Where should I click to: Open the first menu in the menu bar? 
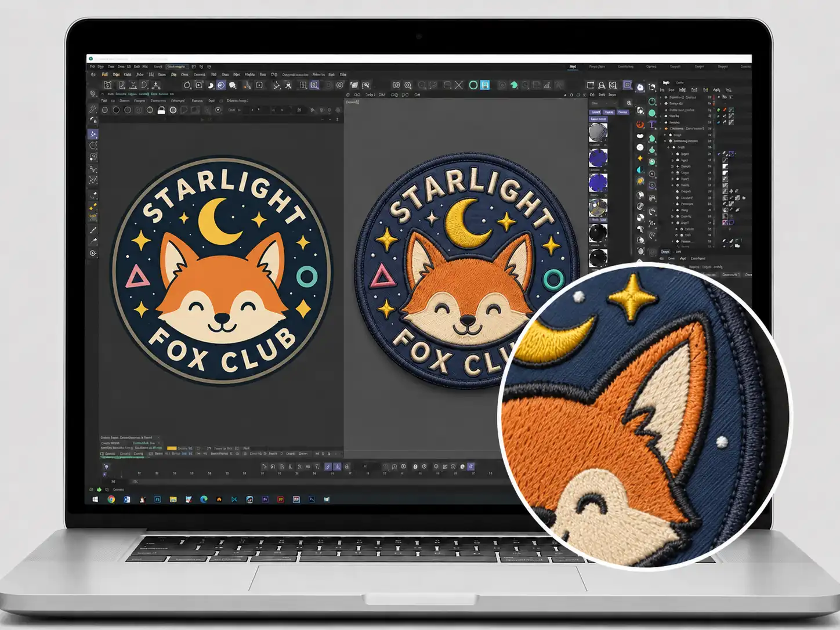pos(92,67)
